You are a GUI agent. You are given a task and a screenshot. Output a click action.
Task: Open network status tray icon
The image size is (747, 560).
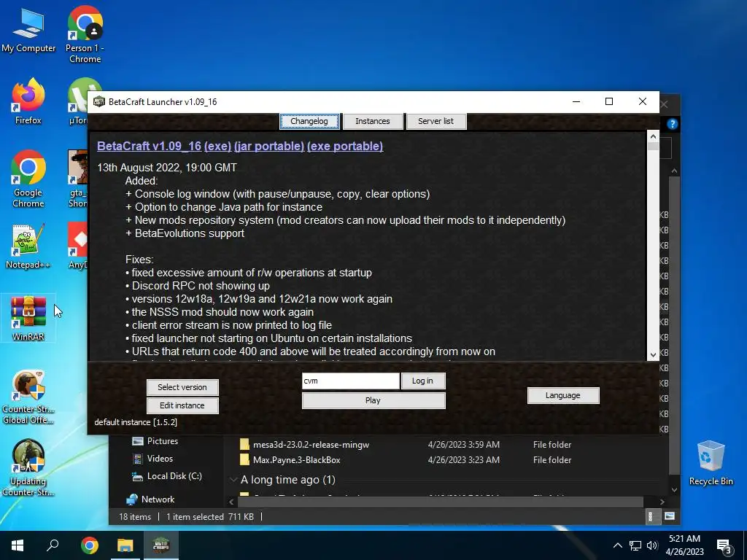point(635,545)
